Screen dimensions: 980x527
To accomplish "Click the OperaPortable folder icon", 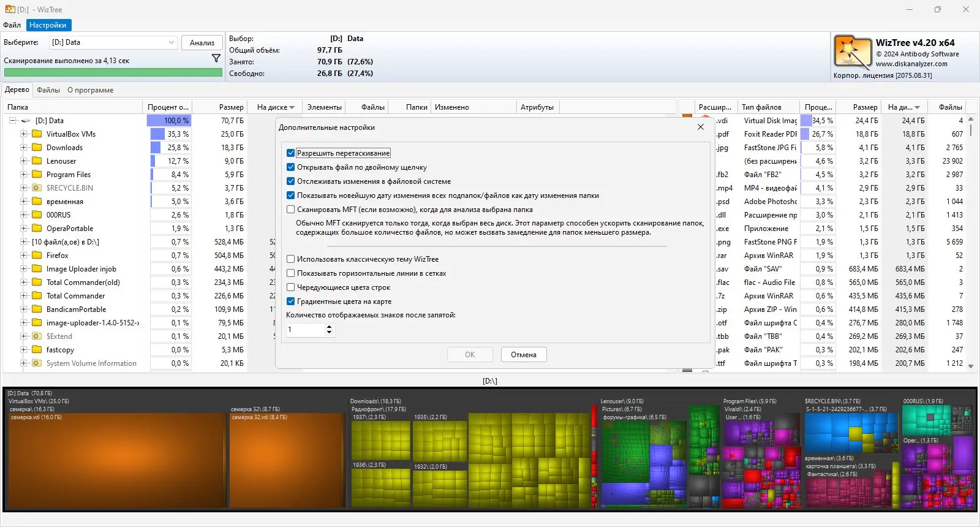I will pyautogui.click(x=37, y=228).
